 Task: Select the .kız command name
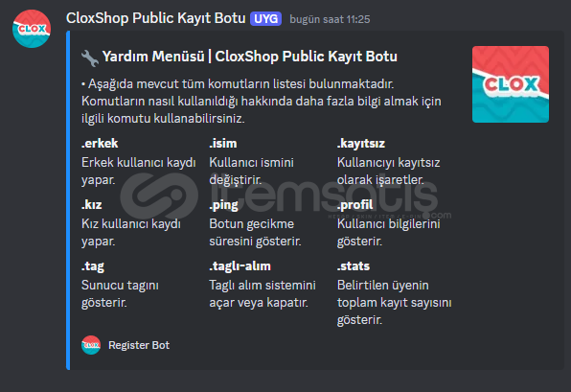pos(91,204)
